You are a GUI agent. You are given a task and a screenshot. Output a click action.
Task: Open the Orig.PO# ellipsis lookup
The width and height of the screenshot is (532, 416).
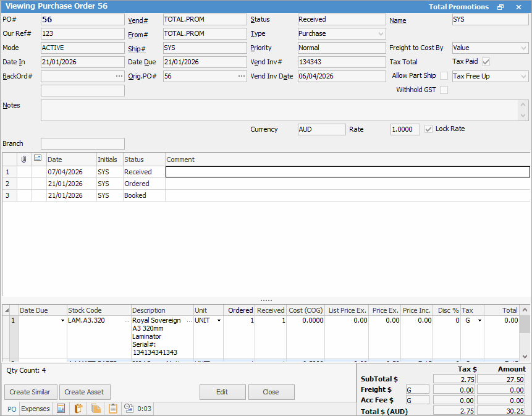point(241,76)
